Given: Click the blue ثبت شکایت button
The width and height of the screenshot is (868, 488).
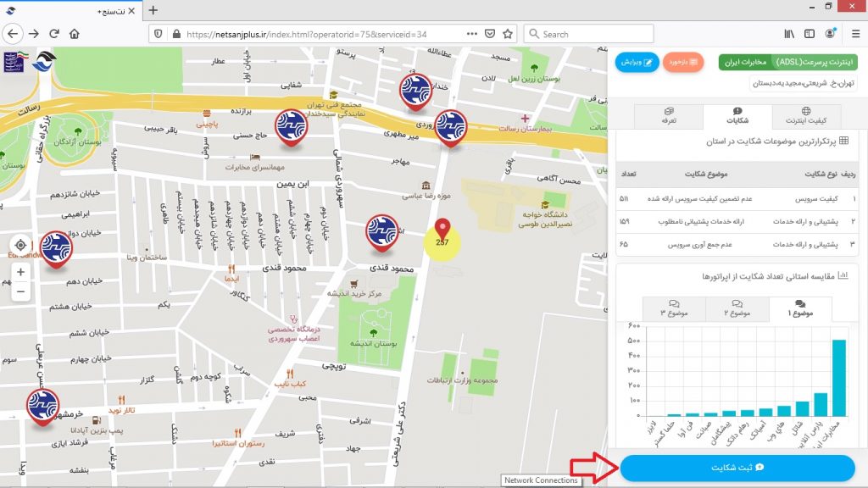Looking at the screenshot, I should [737, 468].
